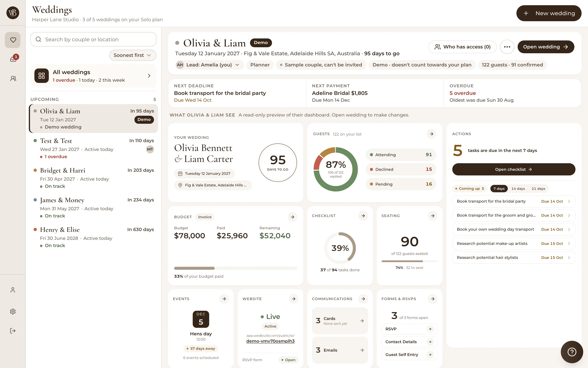Expand the Soonest first sort dropdown
Viewport: 588px width, 368px height.
pos(133,55)
